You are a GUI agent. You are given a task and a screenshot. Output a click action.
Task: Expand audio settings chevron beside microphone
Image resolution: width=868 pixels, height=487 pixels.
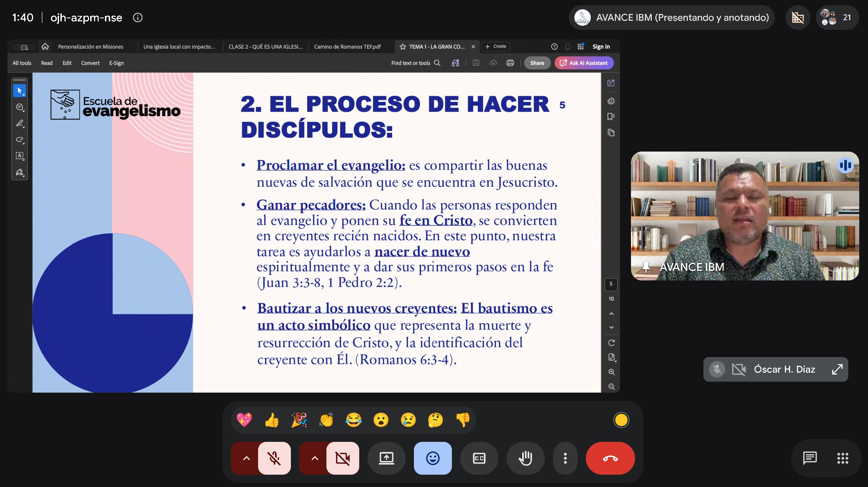246,458
